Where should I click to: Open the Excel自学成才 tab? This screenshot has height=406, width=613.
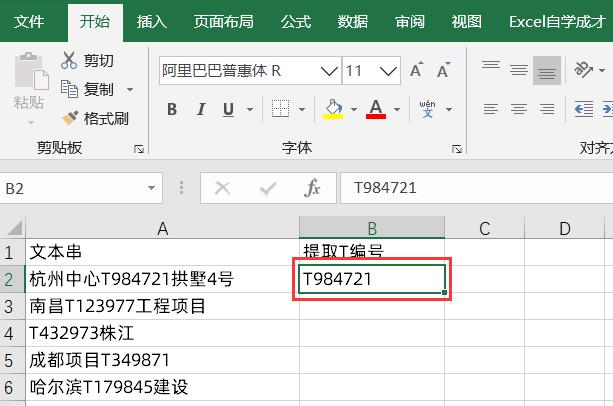[557, 22]
